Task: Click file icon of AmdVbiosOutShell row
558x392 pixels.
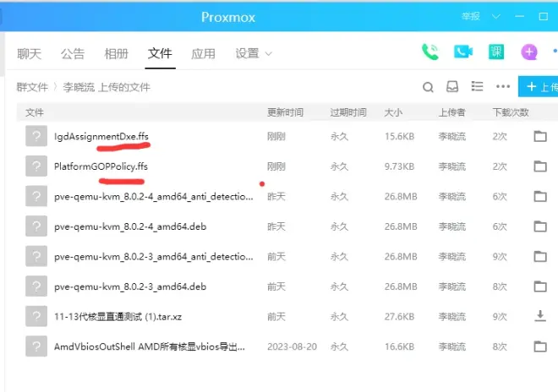Action: point(36,346)
